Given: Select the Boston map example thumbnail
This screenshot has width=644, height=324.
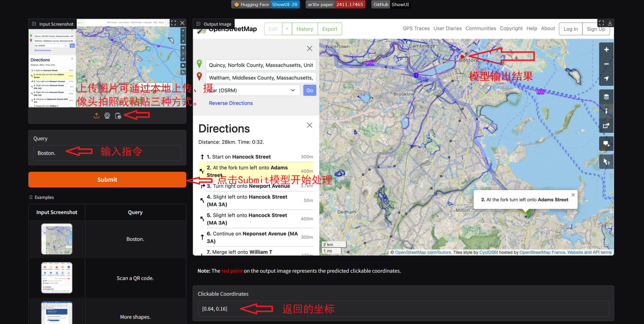Looking at the screenshot, I should click(x=57, y=239).
